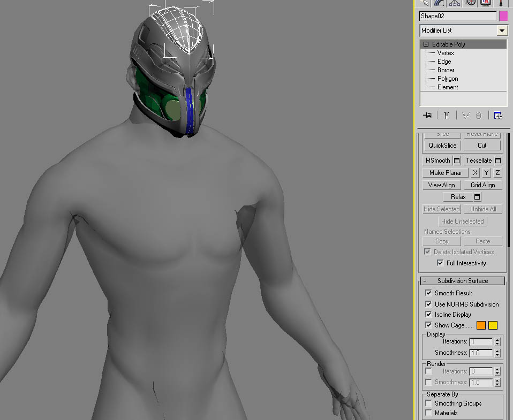Enable Render Iterations checkbox
This screenshot has height=420, width=513.
[x=428, y=371]
